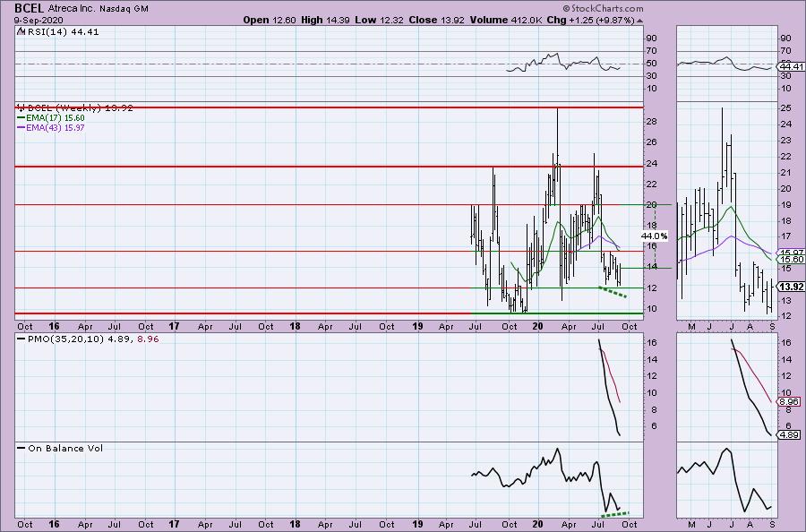Click the 15.97 EMA tag on daily panel axis
Screen dimensions: 806x532
pos(792,253)
